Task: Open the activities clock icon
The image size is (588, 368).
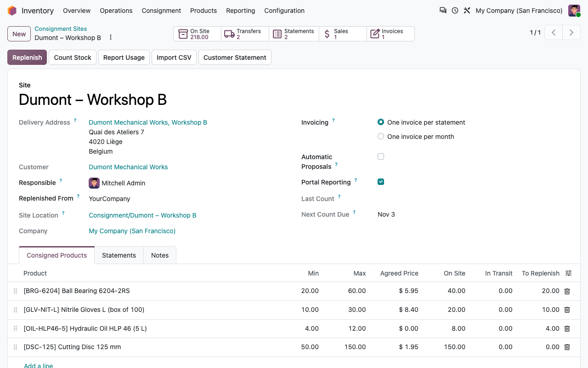Action: coord(455,10)
